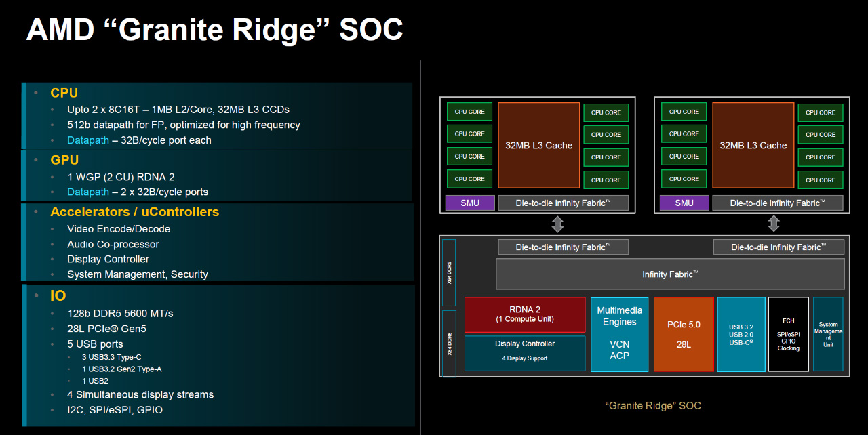Click the "Granite Ridge" SOC caption below diagram

(653, 406)
